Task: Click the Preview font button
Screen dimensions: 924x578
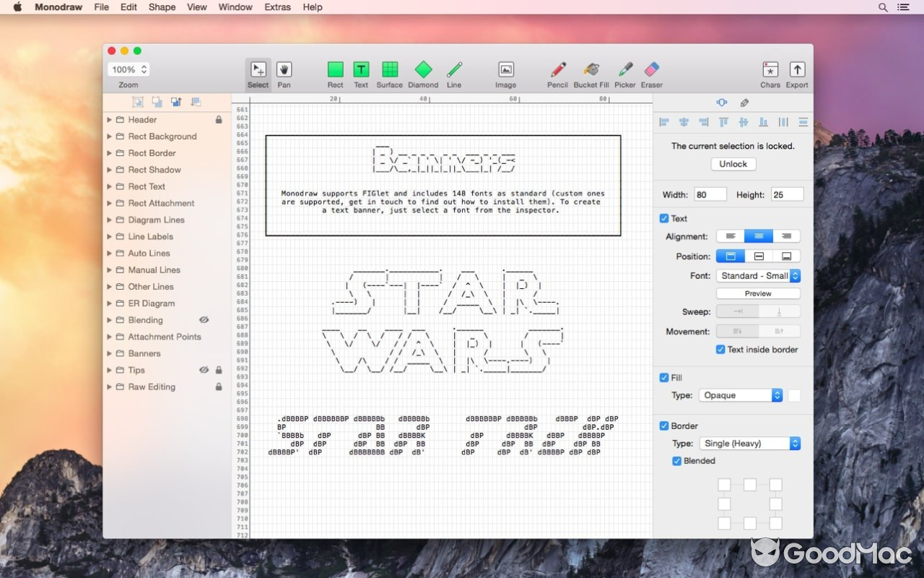Action: click(758, 293)
